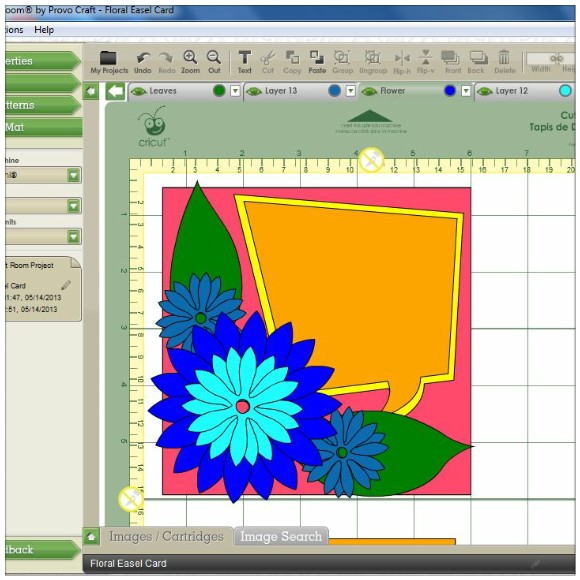
Task: Switch to Image Search tab
Action: point(281,536)
